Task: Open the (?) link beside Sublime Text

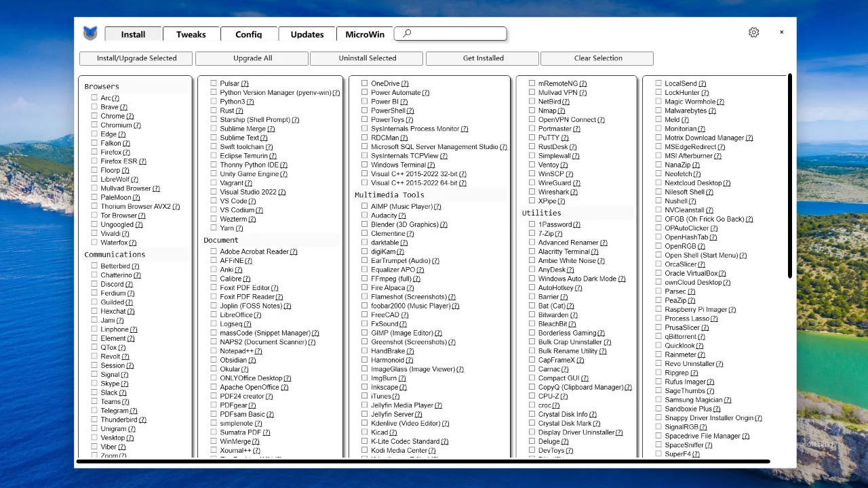Action: 264,138
